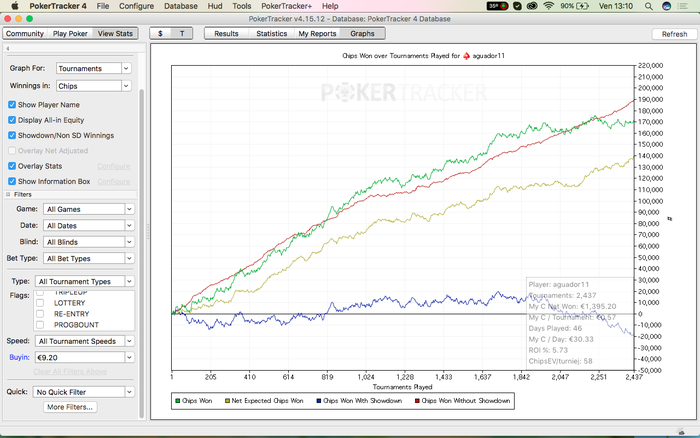
Task: Click the suit icon next to aguador11
Action: tap(467, 56)
